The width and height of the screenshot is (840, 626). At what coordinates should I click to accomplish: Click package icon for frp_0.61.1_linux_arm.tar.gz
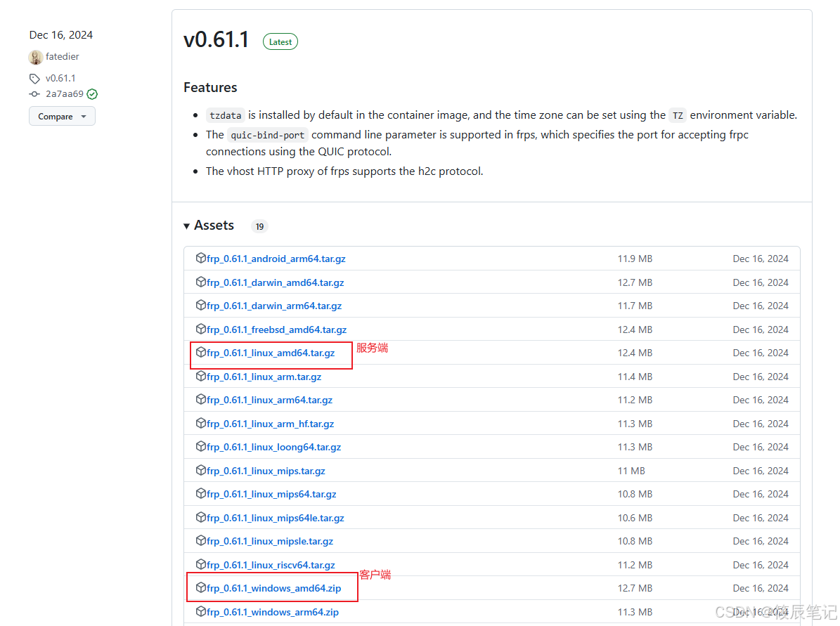pyautogui.click(x=201, y=376)
